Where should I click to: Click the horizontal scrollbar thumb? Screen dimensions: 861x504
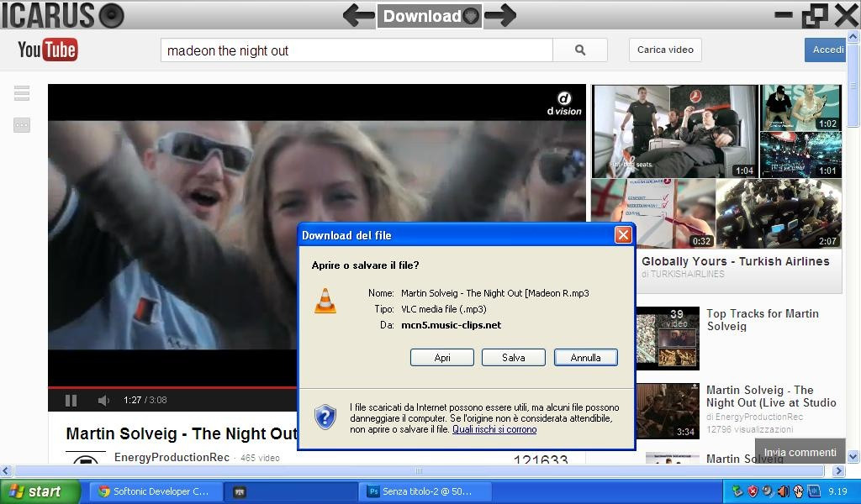419,470
